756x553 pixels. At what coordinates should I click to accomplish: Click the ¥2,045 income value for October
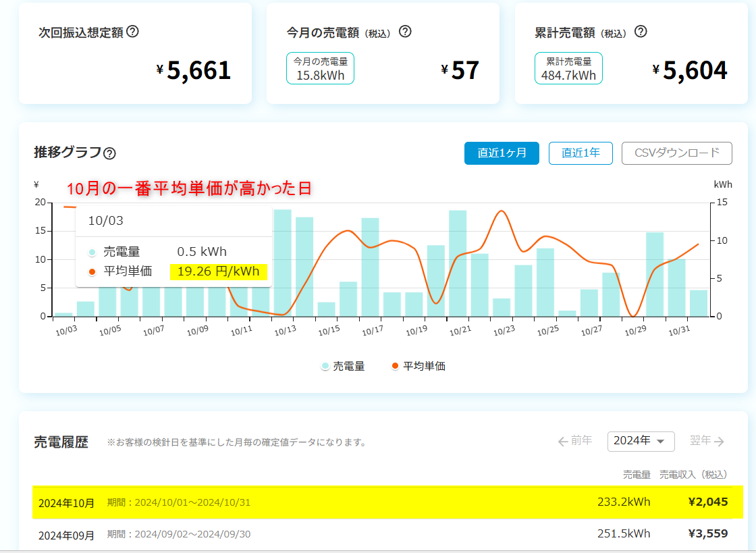(x=707, y=502)
